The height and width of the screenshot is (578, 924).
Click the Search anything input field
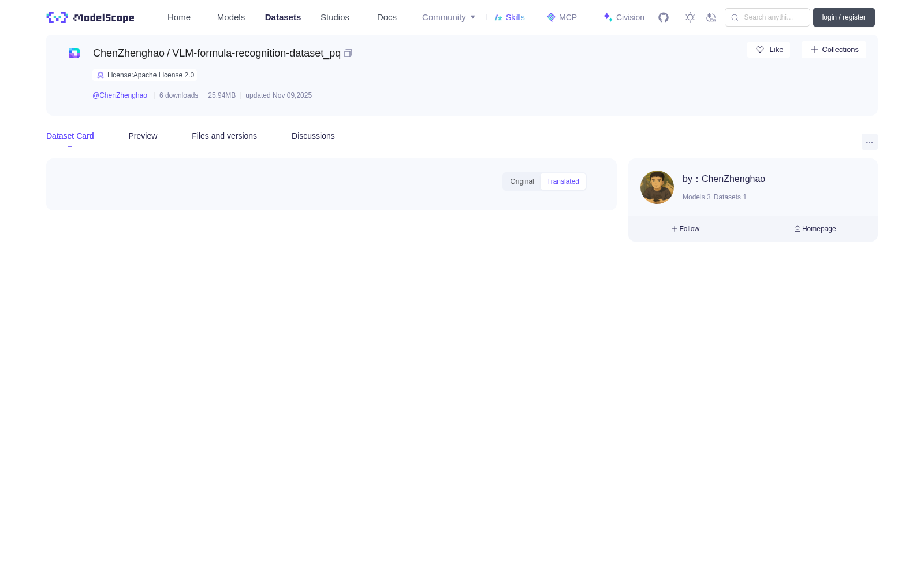tap(767, 17)
